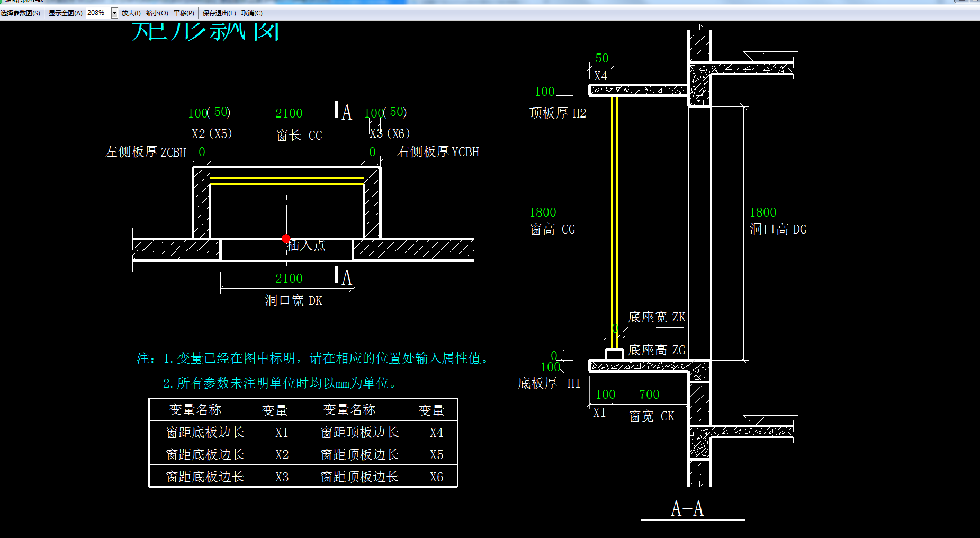Select the 0 value for 左侧板厚 ZCBH

tap(202, 152)
